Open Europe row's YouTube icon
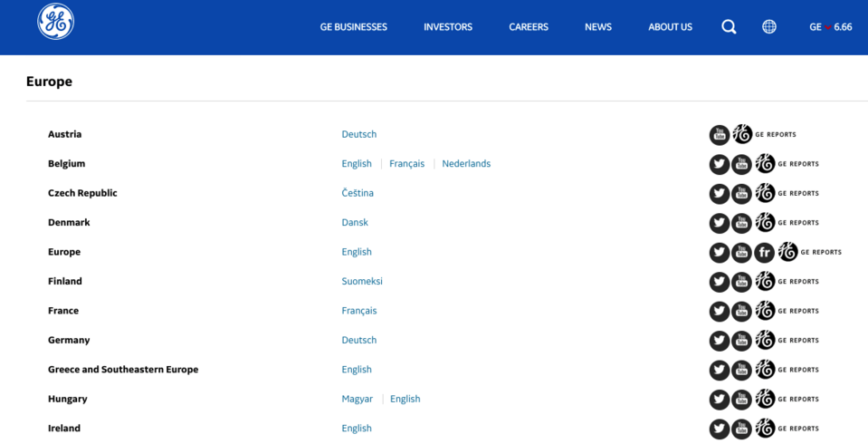Image resolution: width=868 pixels, height=444 pixels. click(742, 252)
